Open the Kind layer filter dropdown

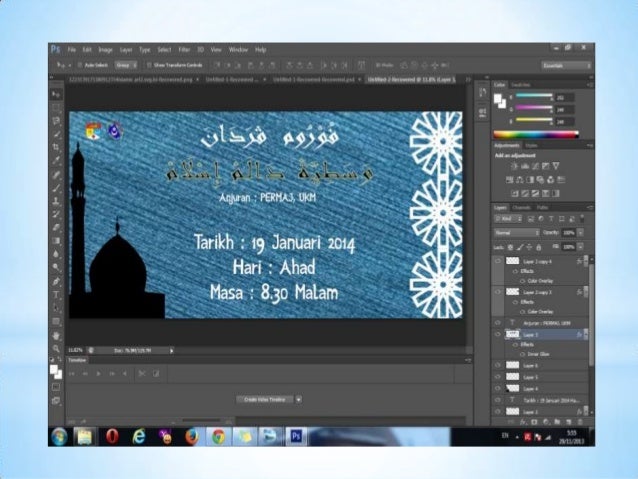[x=508, y=219]
